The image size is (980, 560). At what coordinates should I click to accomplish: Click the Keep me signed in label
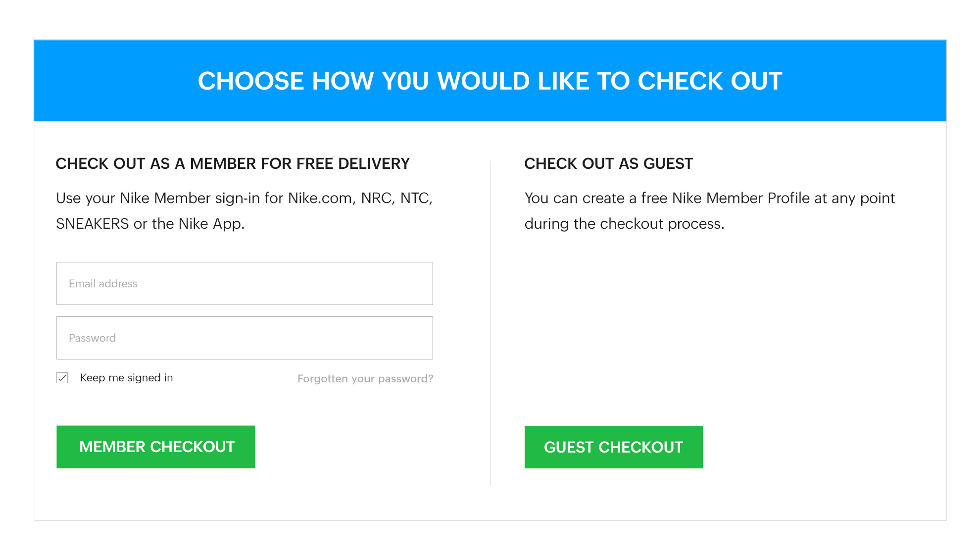pos(127,378)
